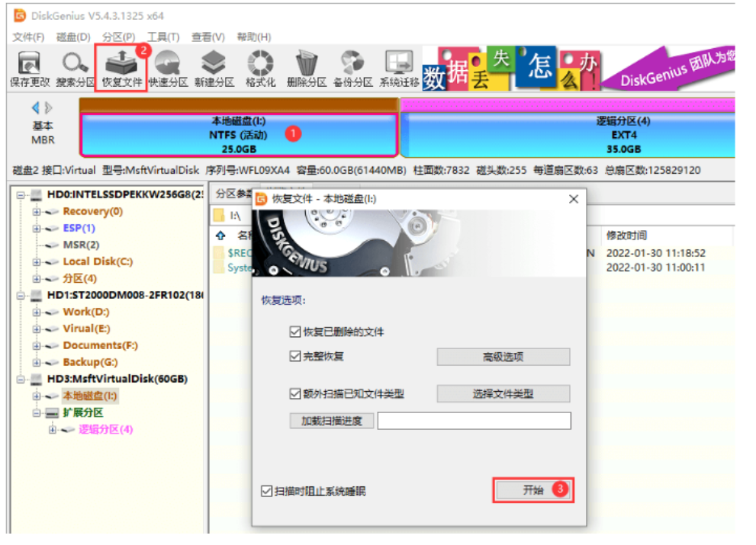Click the disk icon of HD3:MsftVirtualDisk

pos(36,380)
